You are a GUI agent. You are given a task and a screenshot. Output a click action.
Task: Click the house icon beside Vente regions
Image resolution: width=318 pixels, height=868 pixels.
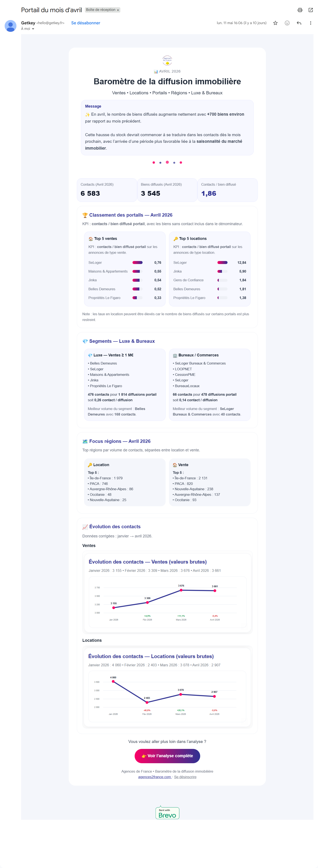(175, 465)
